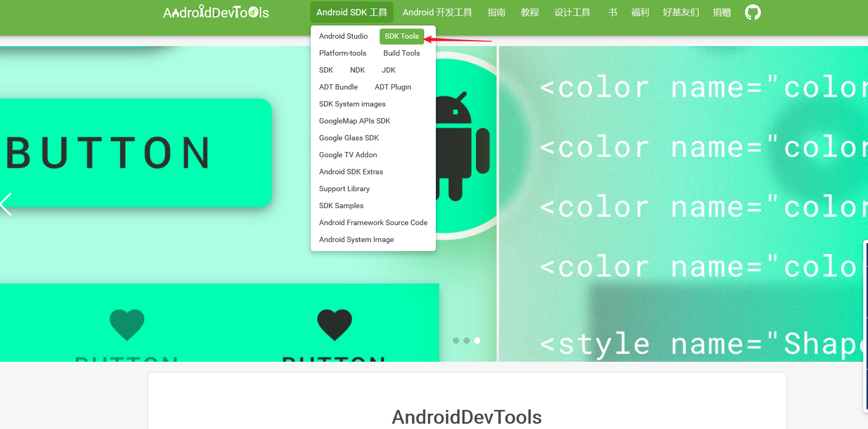Screen dimensions: 868x429
Task: Open Support Library entry
Action: coord(344,189)
